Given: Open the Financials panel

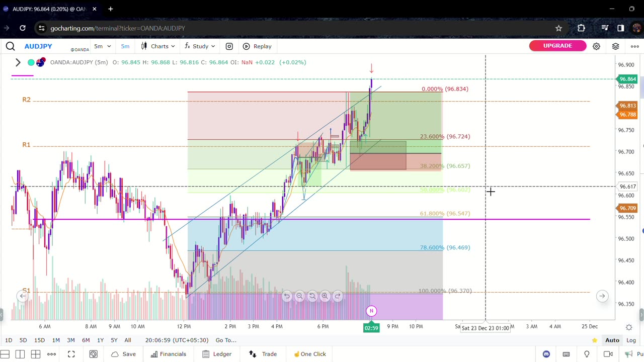Looking at the screenshot, I should 168,354.
